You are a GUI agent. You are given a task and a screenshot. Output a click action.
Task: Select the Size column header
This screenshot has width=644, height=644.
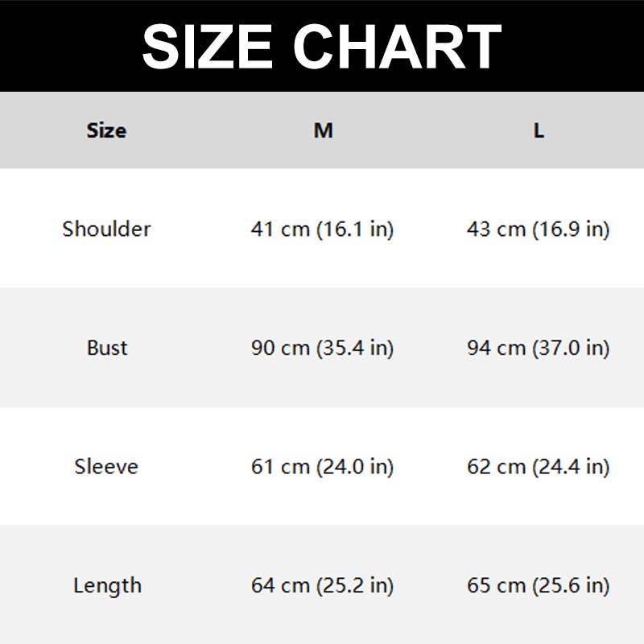coord(106,130)
